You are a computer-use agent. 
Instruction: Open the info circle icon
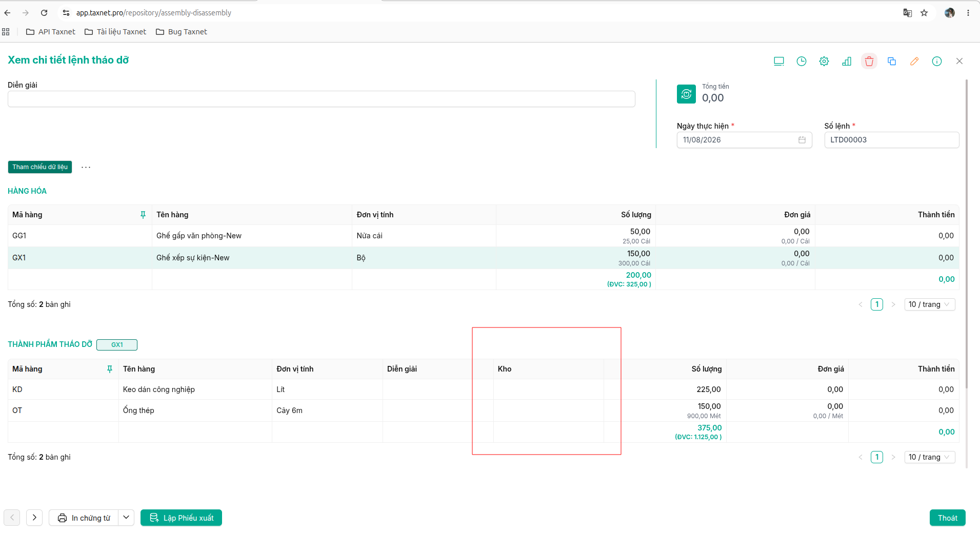[936, 61]
